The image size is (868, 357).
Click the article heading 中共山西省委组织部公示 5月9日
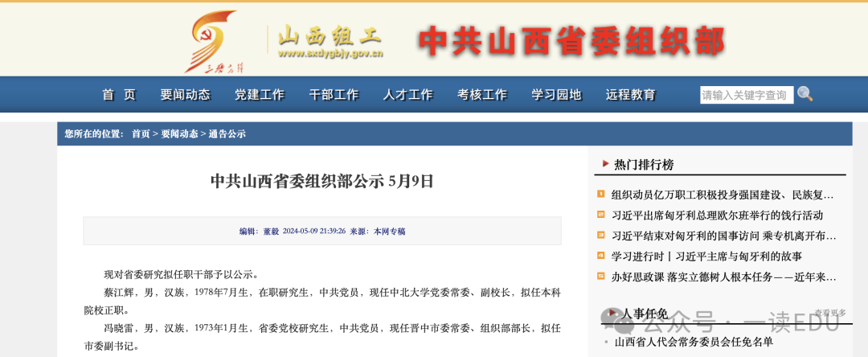click(x=321, y=181)
